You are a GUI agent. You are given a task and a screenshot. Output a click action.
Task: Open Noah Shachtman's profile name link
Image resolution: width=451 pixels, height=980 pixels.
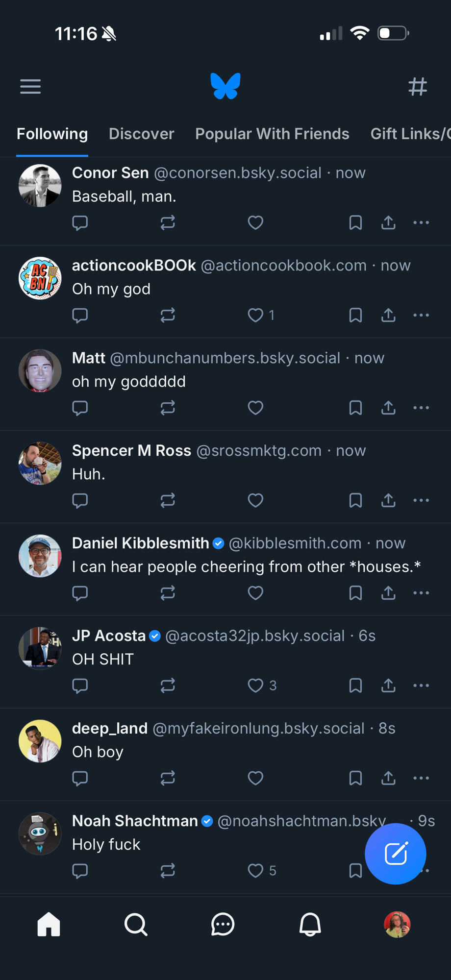coord(135,821)
